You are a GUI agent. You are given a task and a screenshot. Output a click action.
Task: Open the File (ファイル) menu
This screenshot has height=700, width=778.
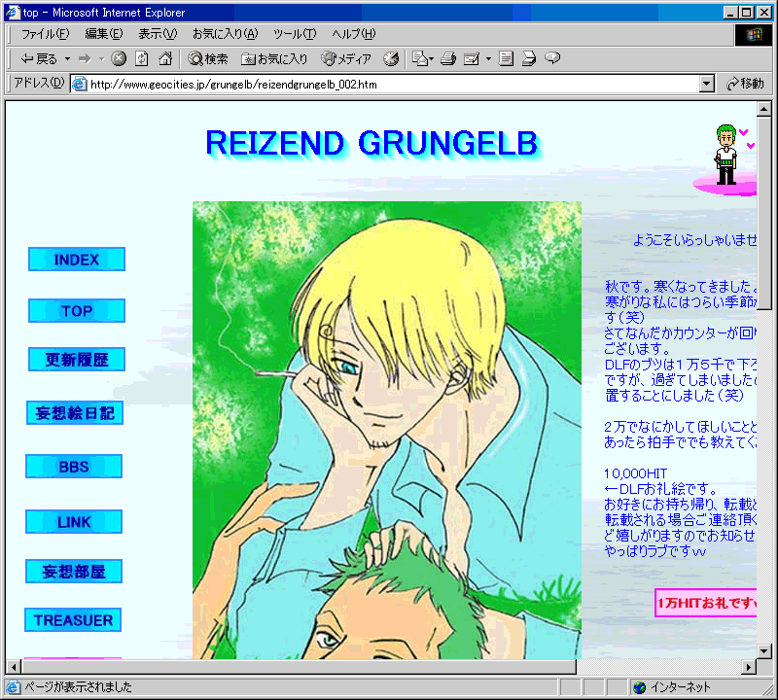click(x=45, y=34)
